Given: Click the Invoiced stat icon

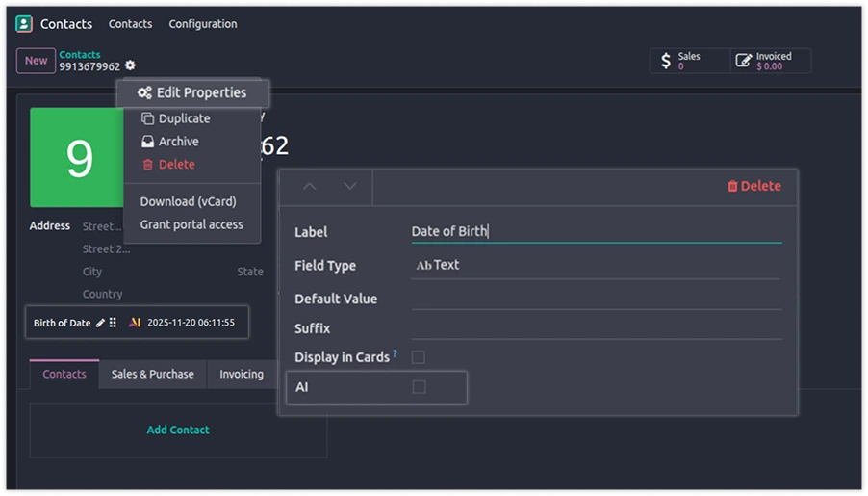Looking at the screenshot, I should pyautogui.click(x=744, y=62).
